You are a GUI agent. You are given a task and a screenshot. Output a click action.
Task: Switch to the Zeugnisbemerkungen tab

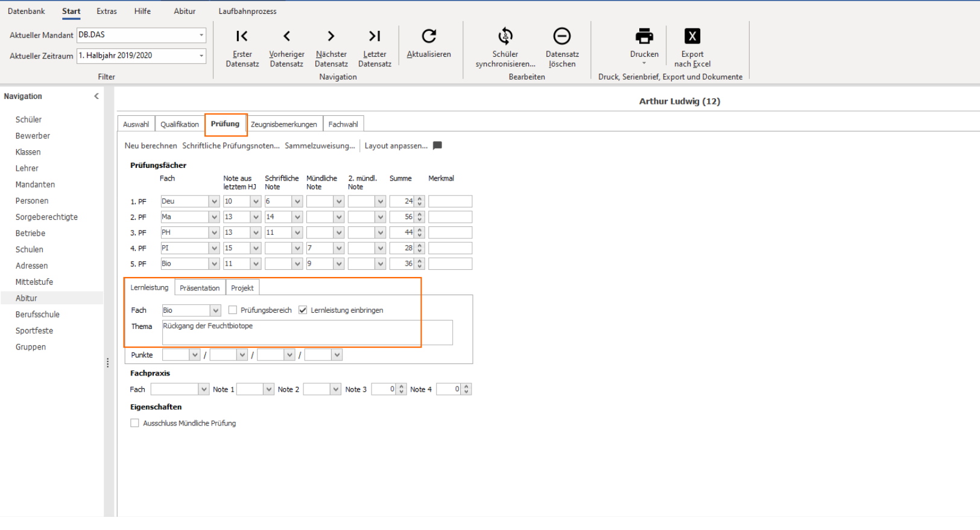pyautogui.click(x=283, y=124)
